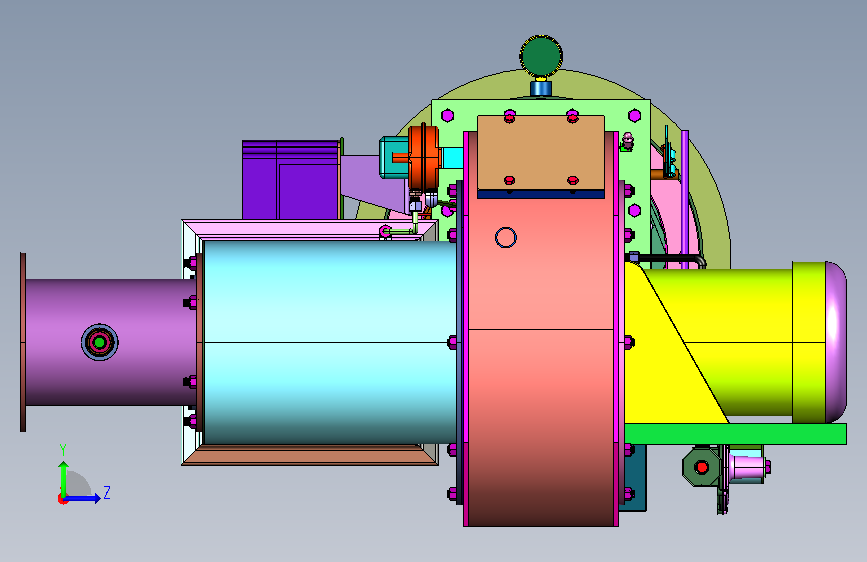Screen dimensions: 867x562
Task: Select the pink cylinder near bottom right
Action: click(x=748, y=467)
